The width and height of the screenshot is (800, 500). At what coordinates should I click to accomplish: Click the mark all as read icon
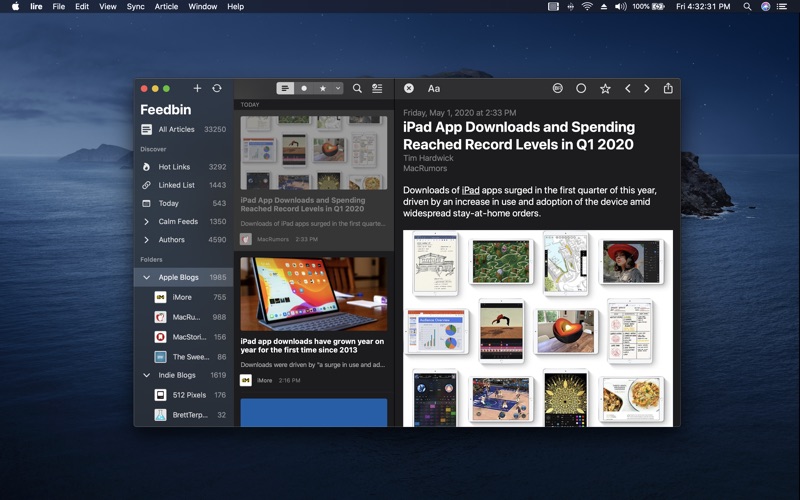tap(377, 88)
